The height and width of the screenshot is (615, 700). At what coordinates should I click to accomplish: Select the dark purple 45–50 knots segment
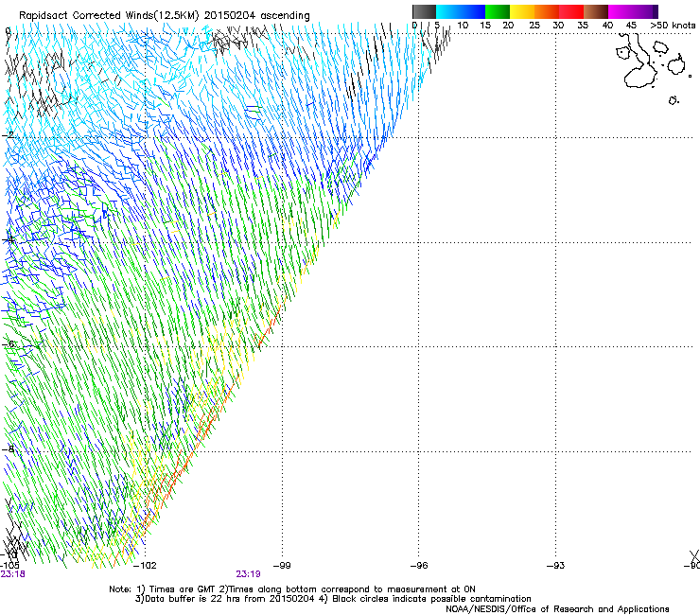point(645,11)
